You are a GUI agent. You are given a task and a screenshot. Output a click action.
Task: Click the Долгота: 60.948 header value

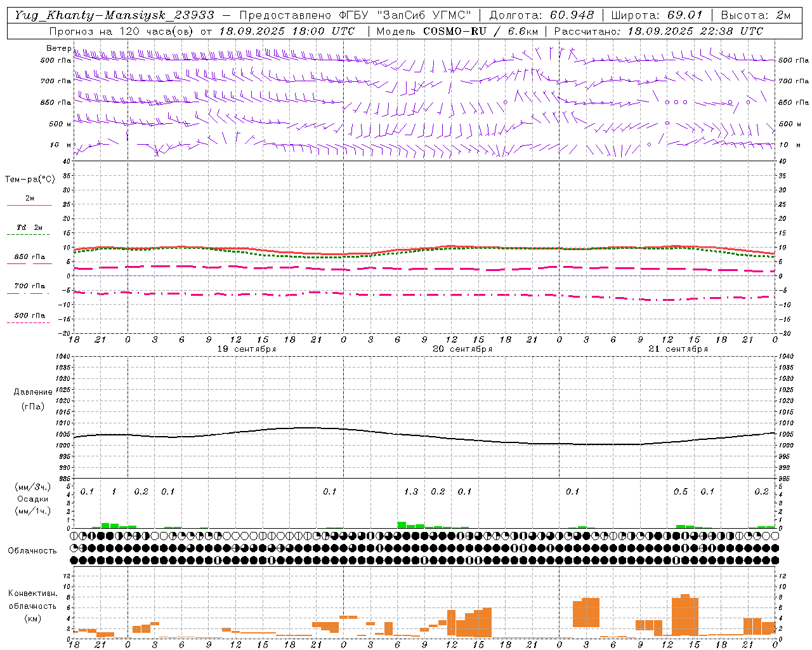tap(542, 15)
